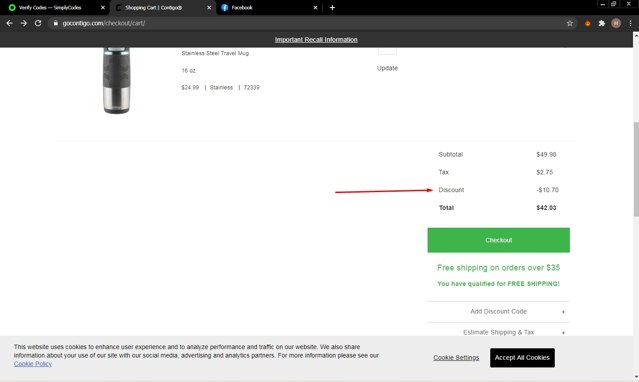
Task: Open the Chrome profile avatar
Action: [616, 23]
